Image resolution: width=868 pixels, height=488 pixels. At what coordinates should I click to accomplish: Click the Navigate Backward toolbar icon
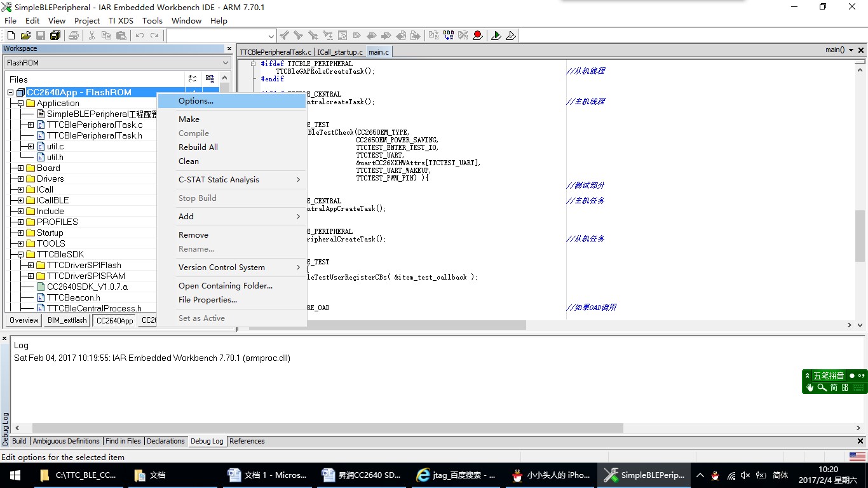pos(400,36)
